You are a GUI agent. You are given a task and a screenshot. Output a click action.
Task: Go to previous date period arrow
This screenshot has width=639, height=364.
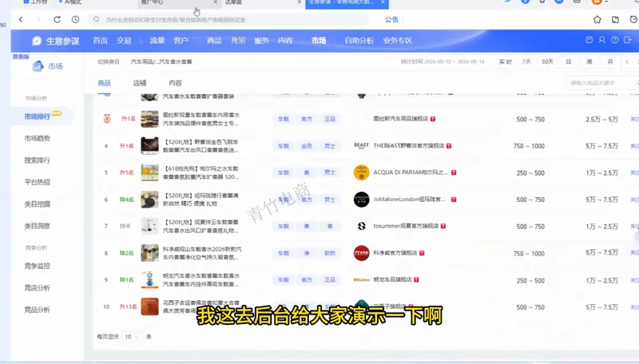point(627,62)
